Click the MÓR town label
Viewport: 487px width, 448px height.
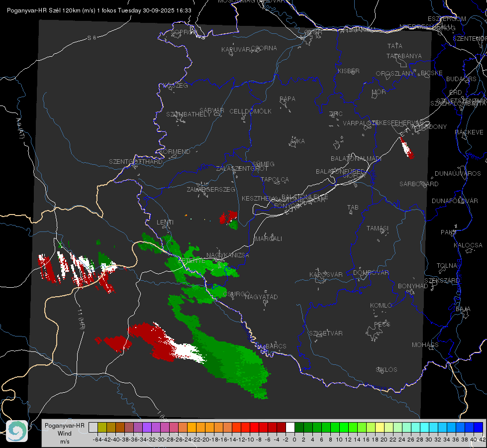point(379,92)
